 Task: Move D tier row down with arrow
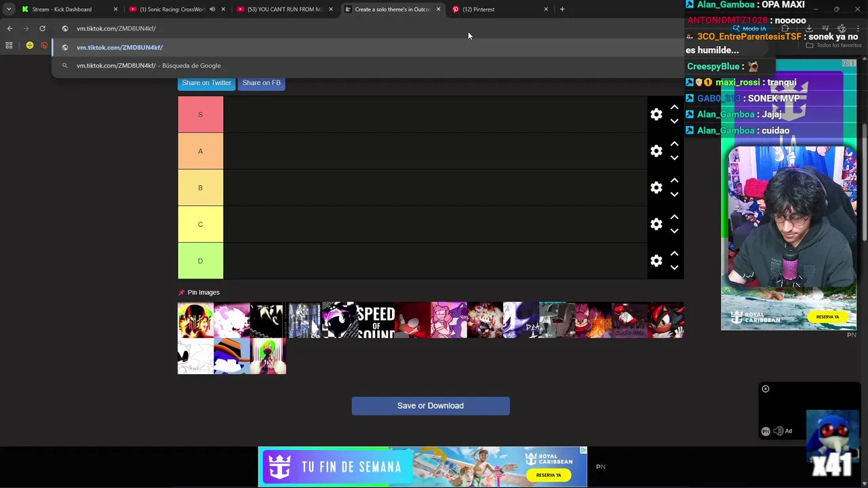tap(674, 268)
